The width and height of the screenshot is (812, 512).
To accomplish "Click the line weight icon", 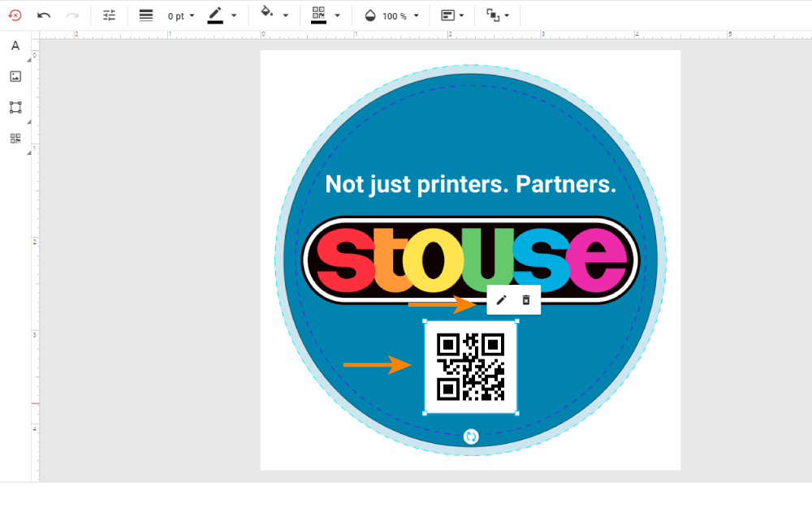I will (146, 15).
